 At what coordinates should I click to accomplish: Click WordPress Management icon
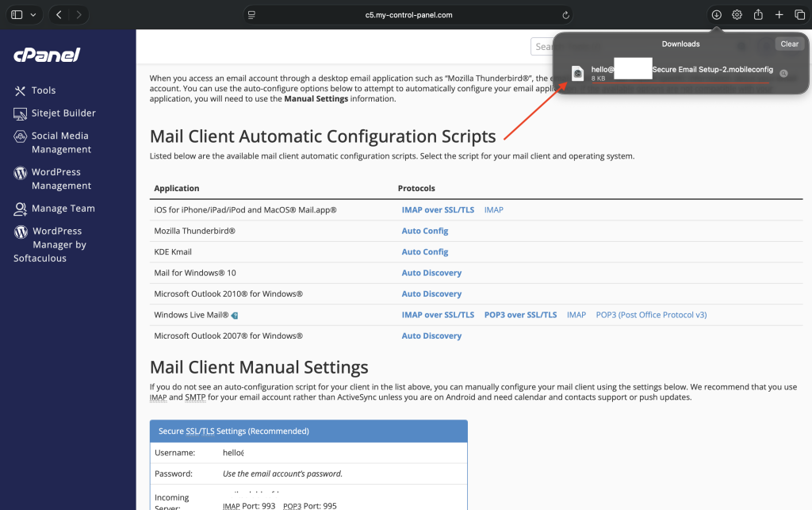click(20, 172)
